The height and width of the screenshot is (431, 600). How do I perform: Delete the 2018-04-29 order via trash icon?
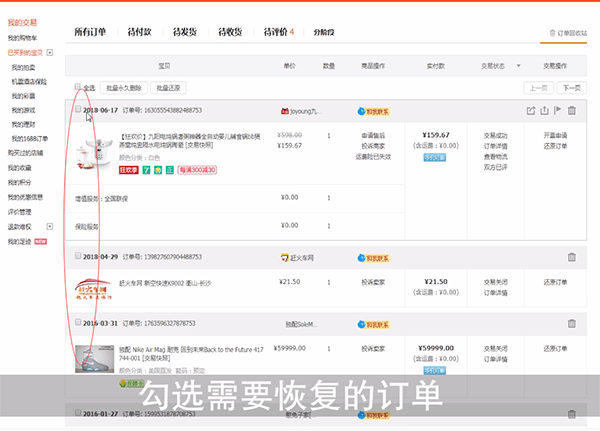tap(572, 257)
